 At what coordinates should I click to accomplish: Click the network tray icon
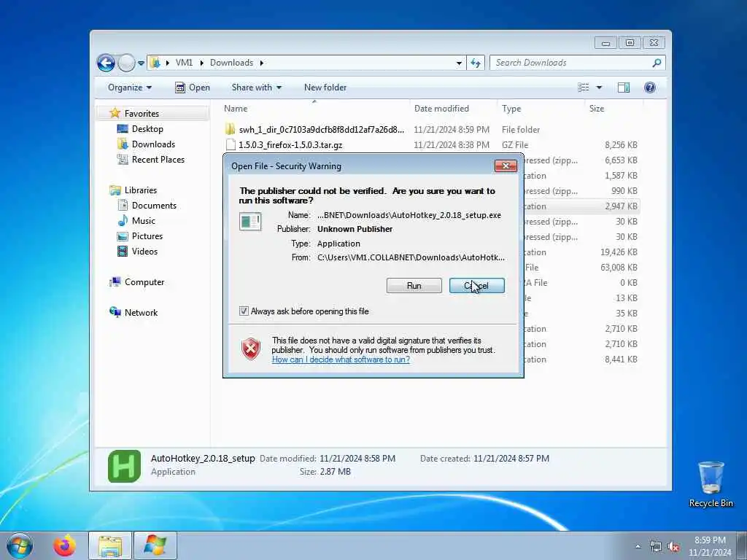[x=656, y=547]
